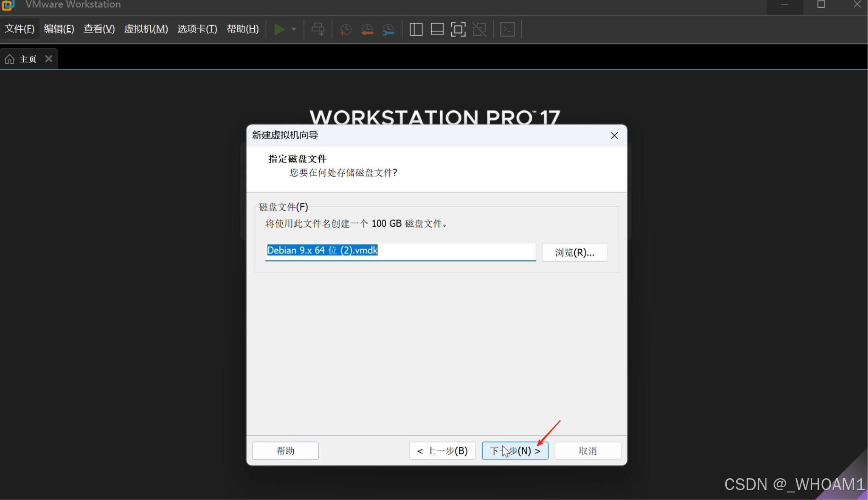Viewport: 868px width, 500px height.
Task: Click the home icon on 主页 tab
Action: tap(9, 59)
